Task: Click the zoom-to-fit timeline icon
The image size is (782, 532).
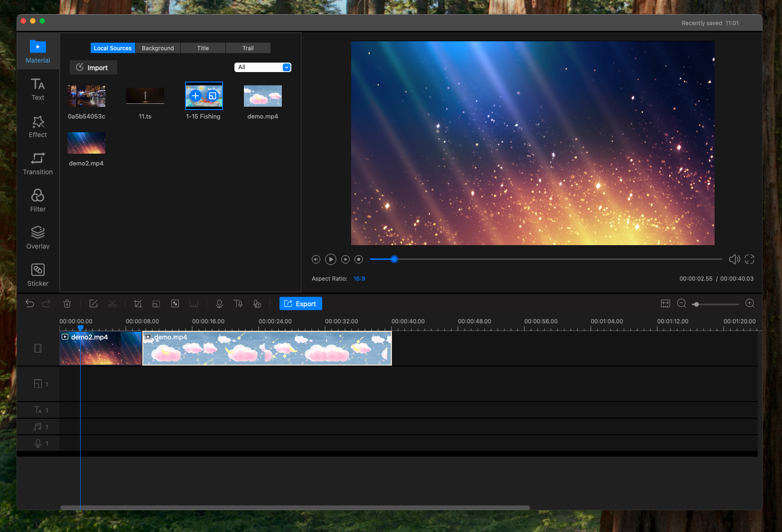Action: [666, 303]
